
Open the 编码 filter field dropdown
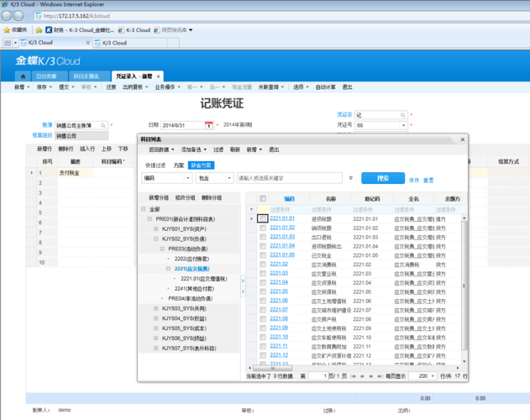[166, 178]
